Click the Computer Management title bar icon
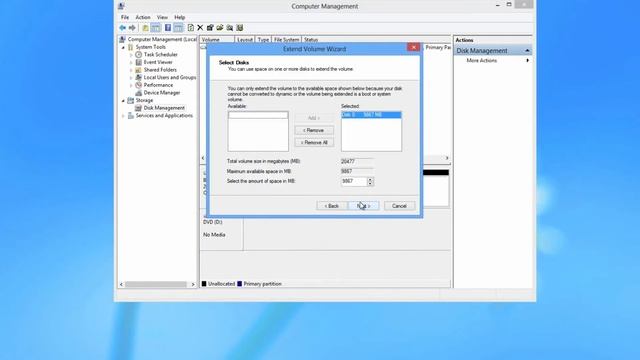 pyautogui.click(x=121, y=6)
